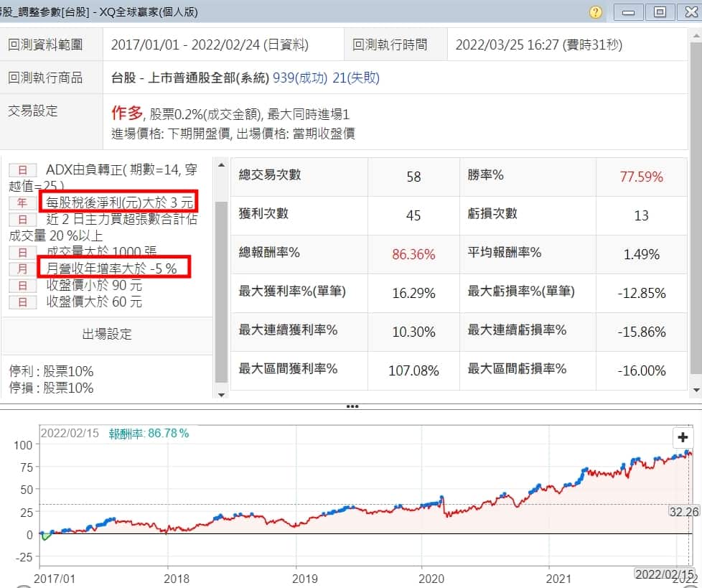Click the 勝率% value 77.59%
The image size is (702, 588).
coord(641,177)
